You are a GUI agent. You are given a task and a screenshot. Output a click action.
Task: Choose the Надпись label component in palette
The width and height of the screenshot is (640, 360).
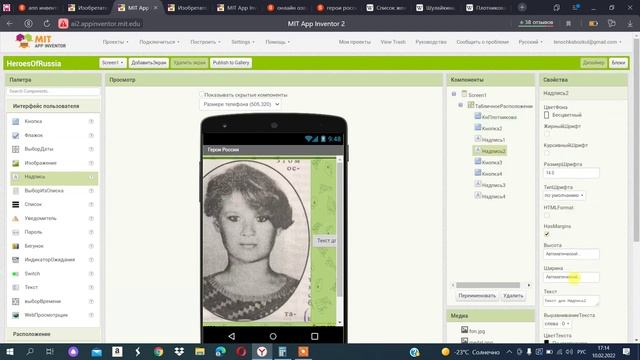(x=54, y=177)
